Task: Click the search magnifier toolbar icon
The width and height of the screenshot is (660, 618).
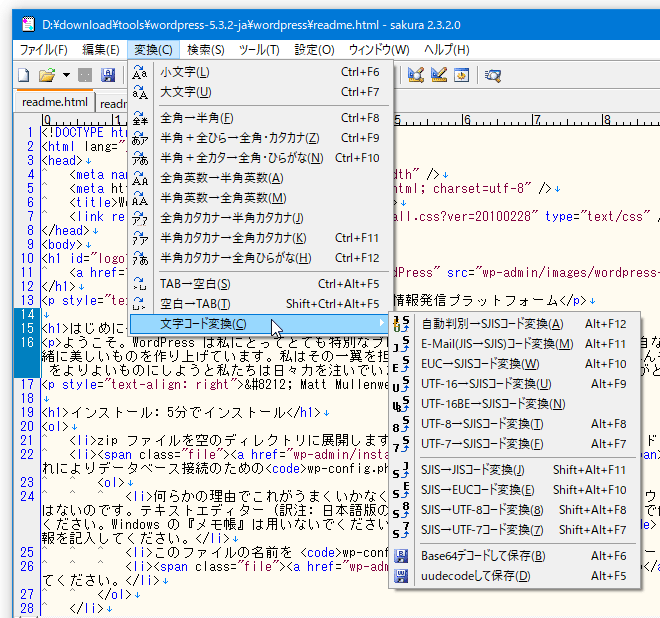Action: [492, 75]
